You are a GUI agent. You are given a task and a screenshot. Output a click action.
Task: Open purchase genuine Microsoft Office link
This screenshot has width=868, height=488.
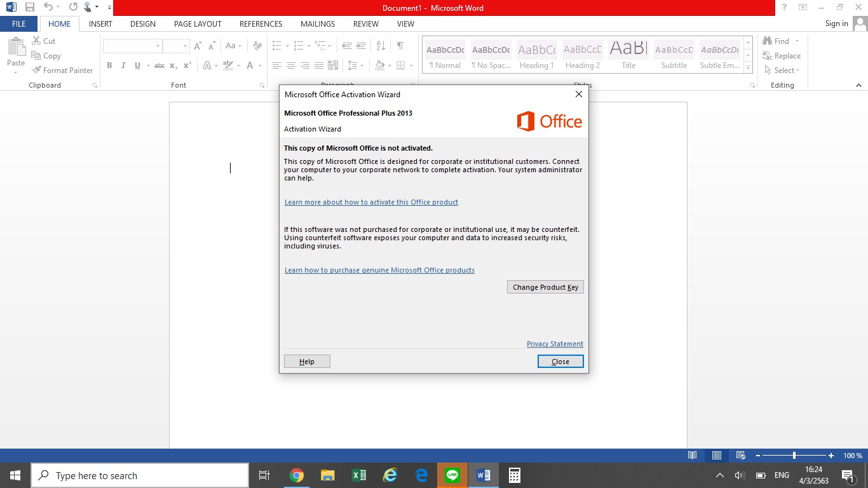pos(379,270)
